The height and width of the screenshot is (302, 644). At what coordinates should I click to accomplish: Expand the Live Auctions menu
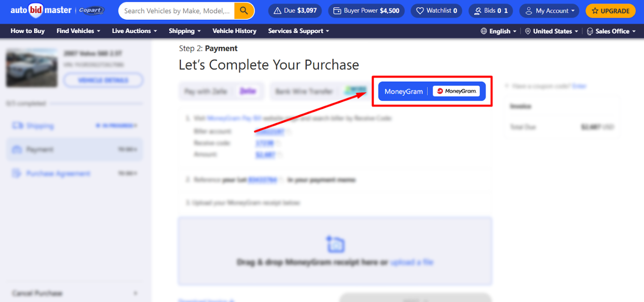(134, 31)
